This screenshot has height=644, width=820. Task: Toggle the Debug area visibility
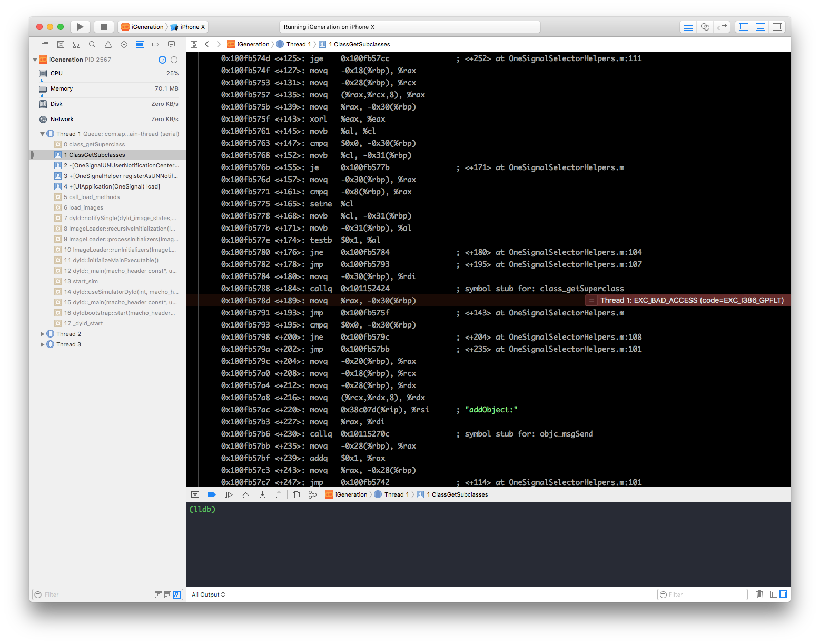760,27
